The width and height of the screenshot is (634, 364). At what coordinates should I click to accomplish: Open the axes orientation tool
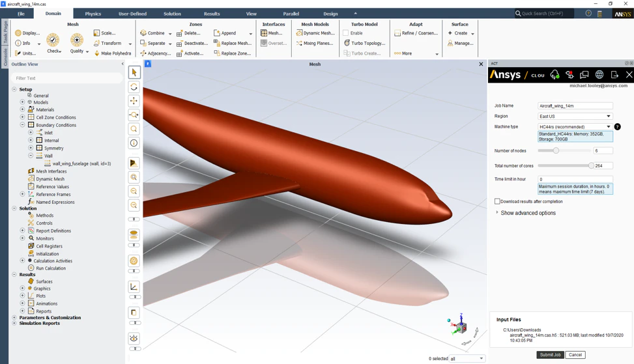point(134,287)
